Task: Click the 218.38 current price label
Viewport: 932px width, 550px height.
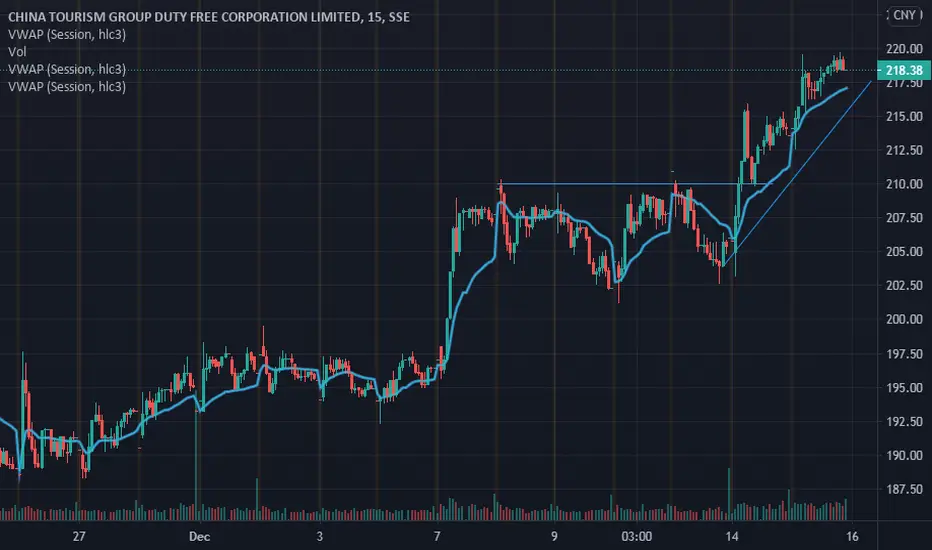Action: tap(903, 70)
